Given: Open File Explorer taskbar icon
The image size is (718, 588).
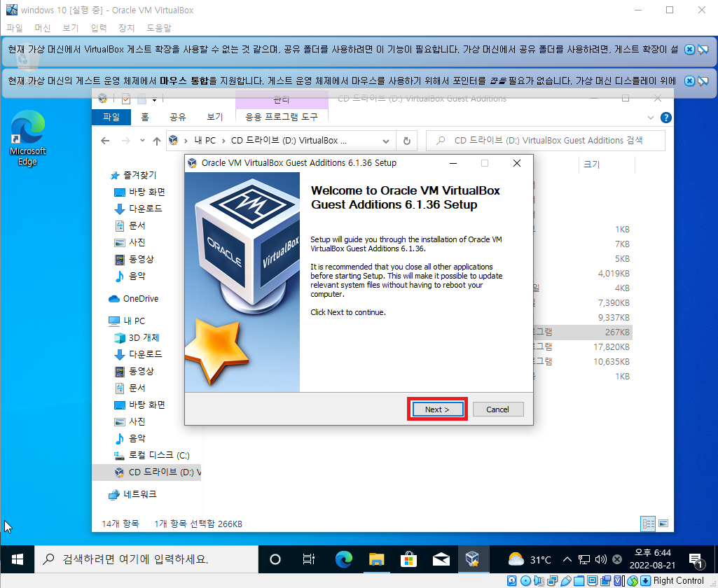Looking at the screenshot, I should [376, 559].
